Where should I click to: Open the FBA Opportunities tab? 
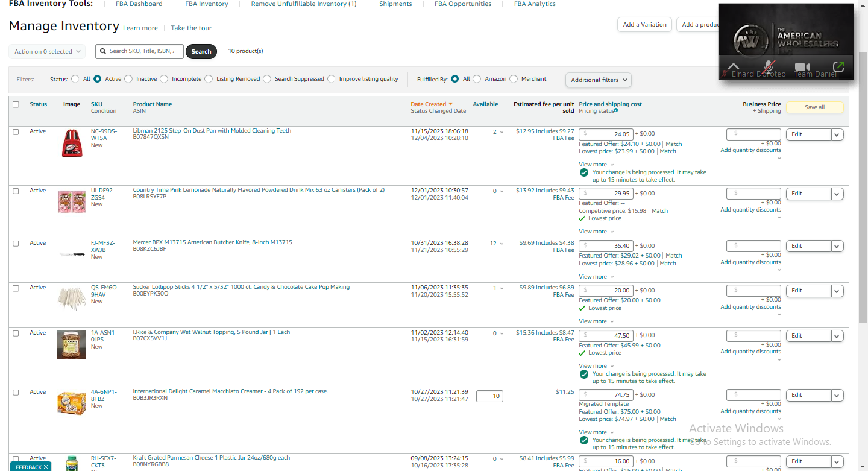pyautogui.click(x=463, y=4)
